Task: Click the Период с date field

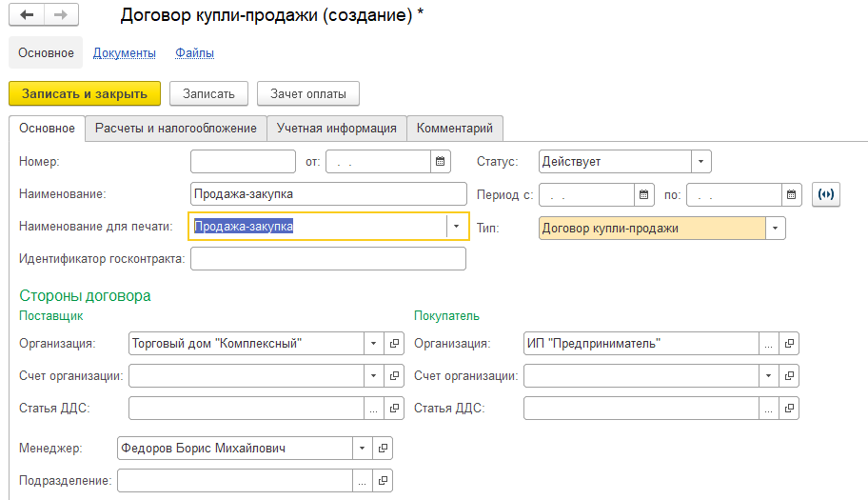Action: coord(587,195)
